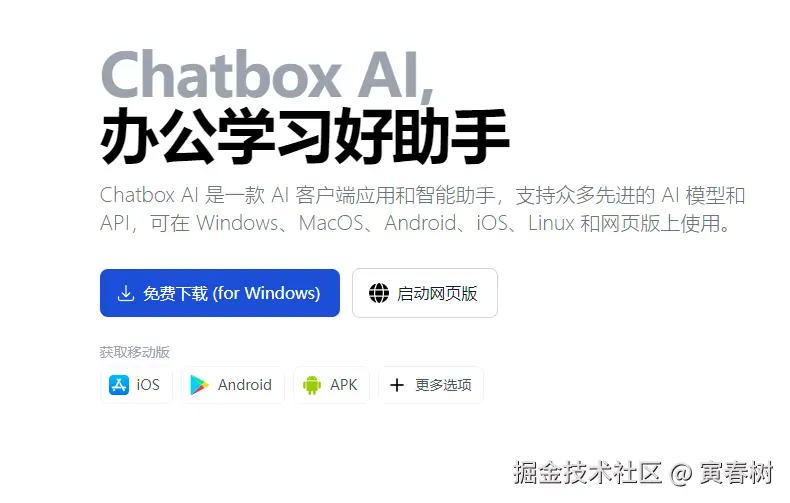Get the iOS mobile version
The height and width of the screenshot is (503, 790).
point(137,385)
